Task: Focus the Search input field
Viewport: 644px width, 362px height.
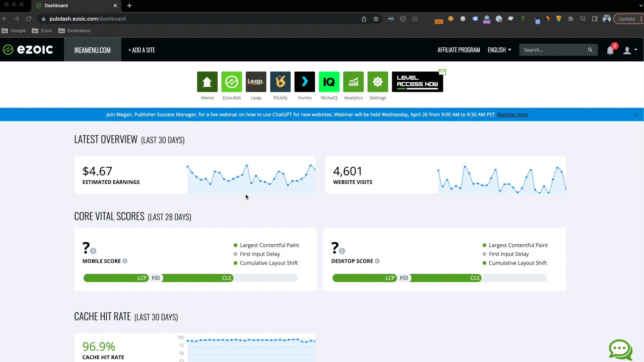Action: point(553,50)
